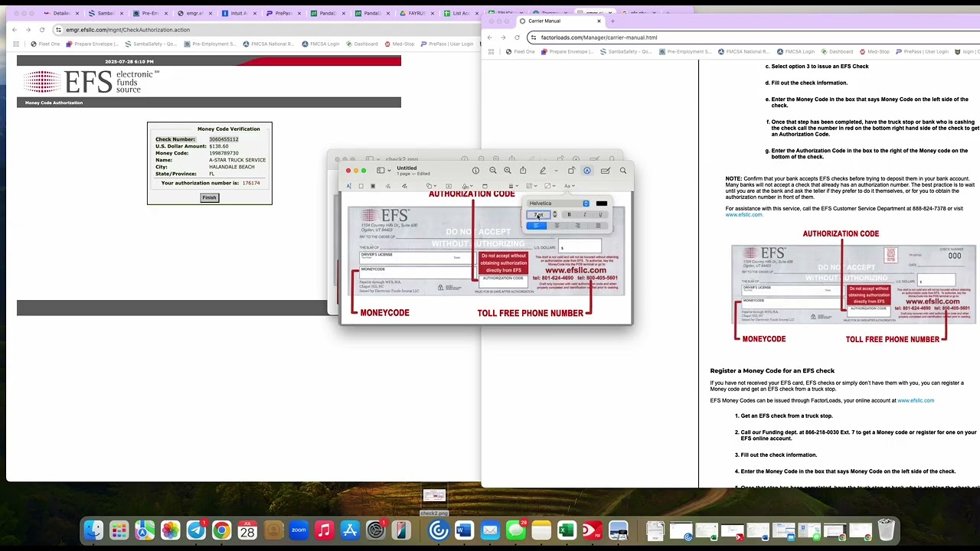Open the Sign dropdown in Preview
980x551 pixels.
[x=467, y=186]
